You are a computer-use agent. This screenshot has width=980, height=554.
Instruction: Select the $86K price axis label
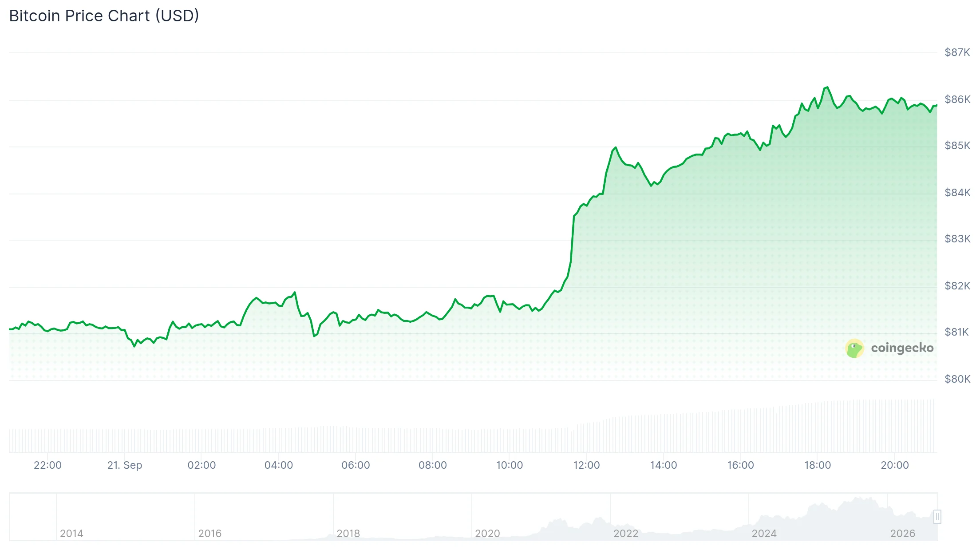pyautogui.click(x=957, y=99)
